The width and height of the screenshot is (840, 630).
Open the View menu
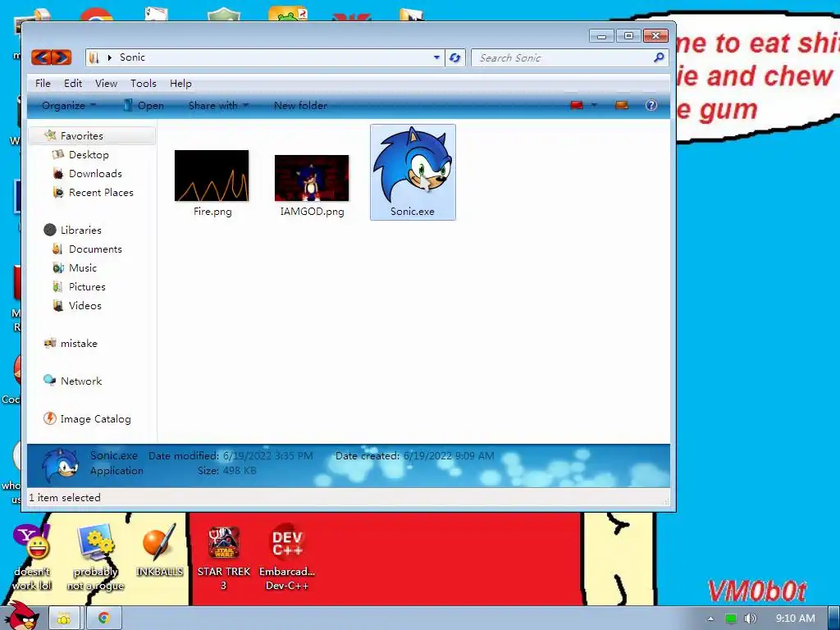(x=106, y=84)
